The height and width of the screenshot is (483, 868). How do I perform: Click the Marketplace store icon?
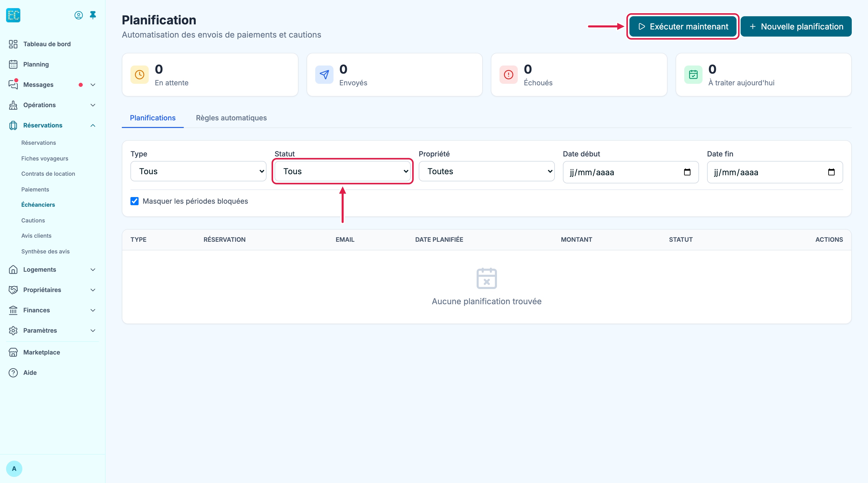click(13, 352)
